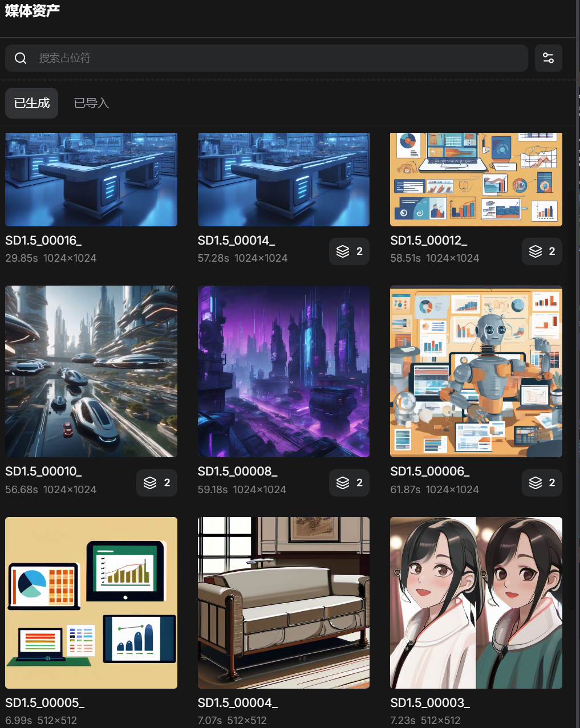Screen dimensions: 580x728
Task: Open the anime girls thumbnail SD1.5_00003_
Action: (476, 603)
